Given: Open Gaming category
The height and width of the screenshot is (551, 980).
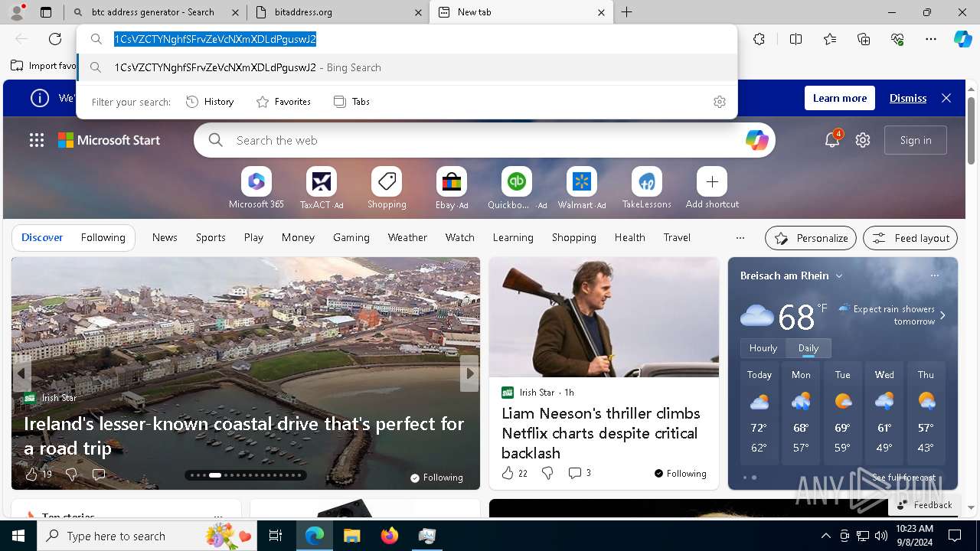Looking at the screenshot, I should point(351,238).
